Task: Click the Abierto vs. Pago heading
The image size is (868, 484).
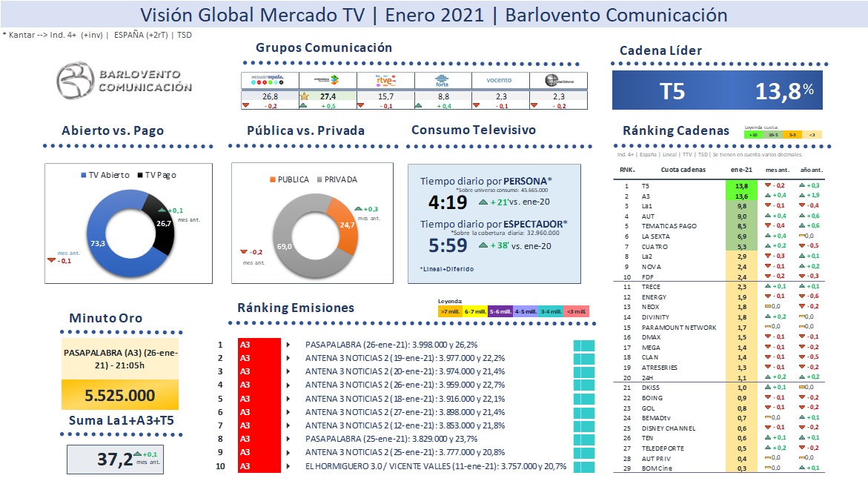Action: click(x=113, y=130)
